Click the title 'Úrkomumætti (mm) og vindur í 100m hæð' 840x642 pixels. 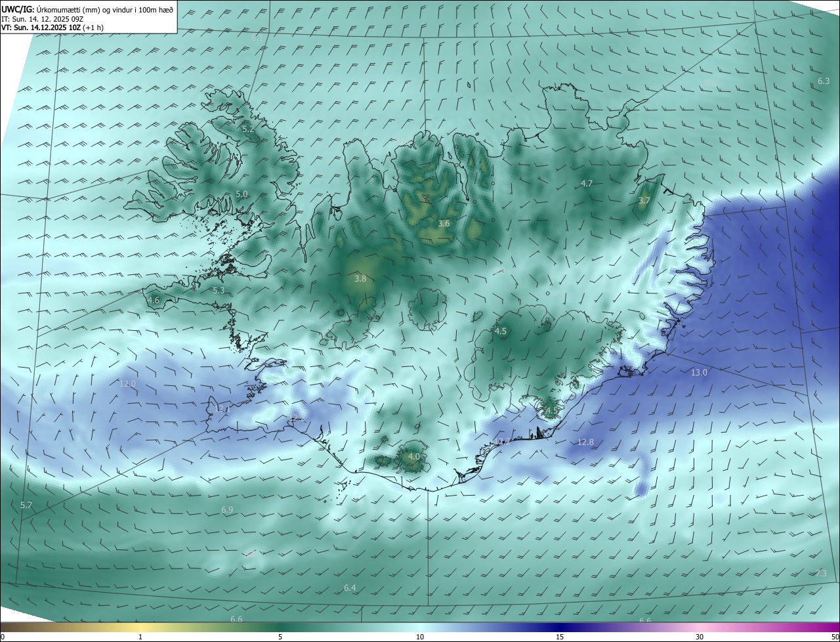(x=104, y=9)
